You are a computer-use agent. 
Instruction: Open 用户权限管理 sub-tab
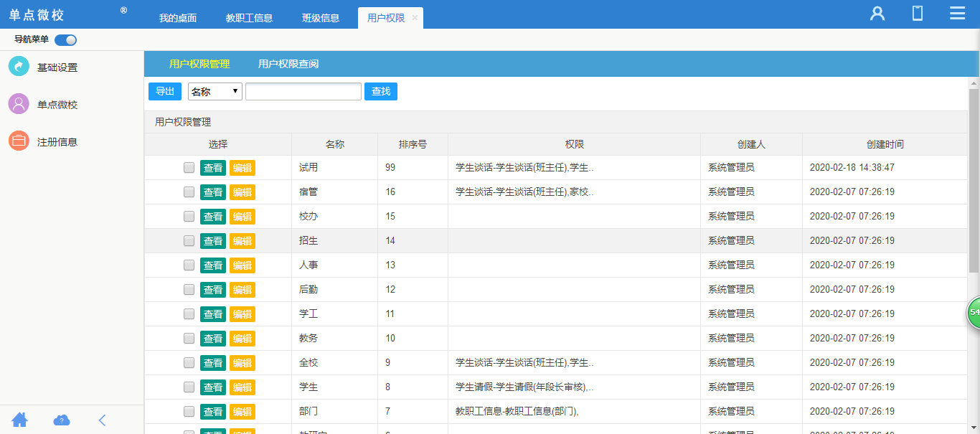199,64
